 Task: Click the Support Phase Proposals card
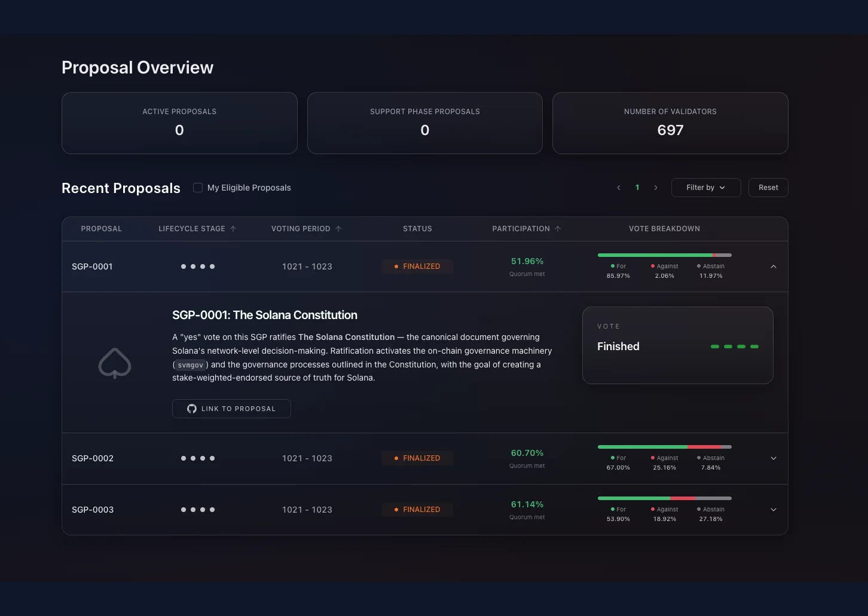[x=425, y=123]
